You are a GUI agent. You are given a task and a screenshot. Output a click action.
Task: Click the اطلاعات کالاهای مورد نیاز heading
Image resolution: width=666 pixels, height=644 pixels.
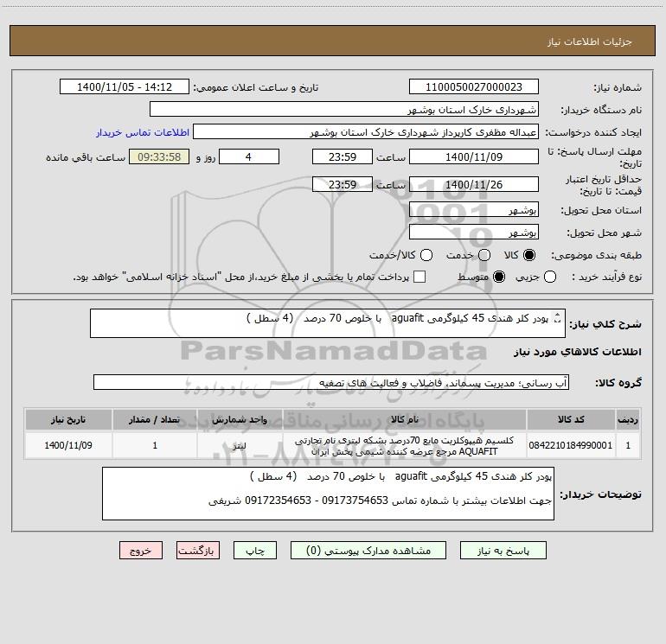pos(578,352)
